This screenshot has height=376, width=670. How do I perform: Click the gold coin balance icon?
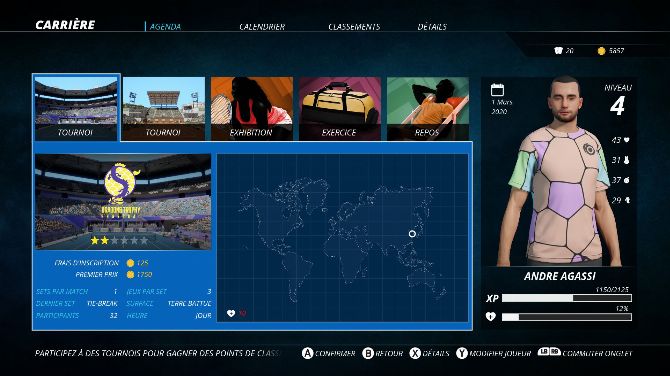[x=601, y=51]
